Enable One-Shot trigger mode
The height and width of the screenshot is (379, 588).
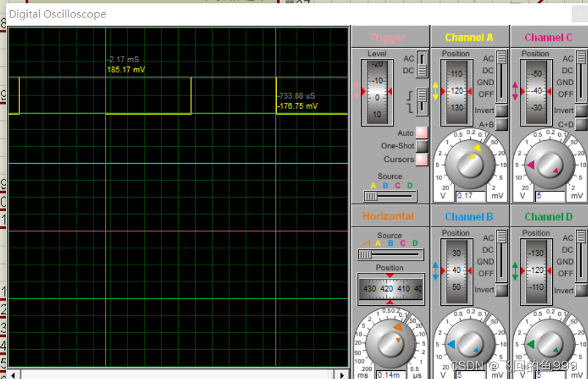tap(422, 146)
